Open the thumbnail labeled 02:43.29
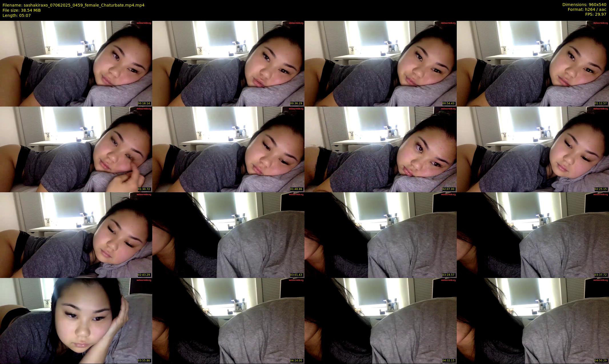609x364 pixels. tap(76, 235)
